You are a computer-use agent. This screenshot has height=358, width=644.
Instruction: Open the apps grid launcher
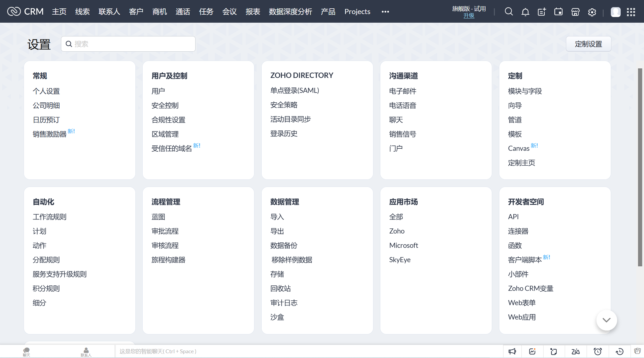(631, 12)
